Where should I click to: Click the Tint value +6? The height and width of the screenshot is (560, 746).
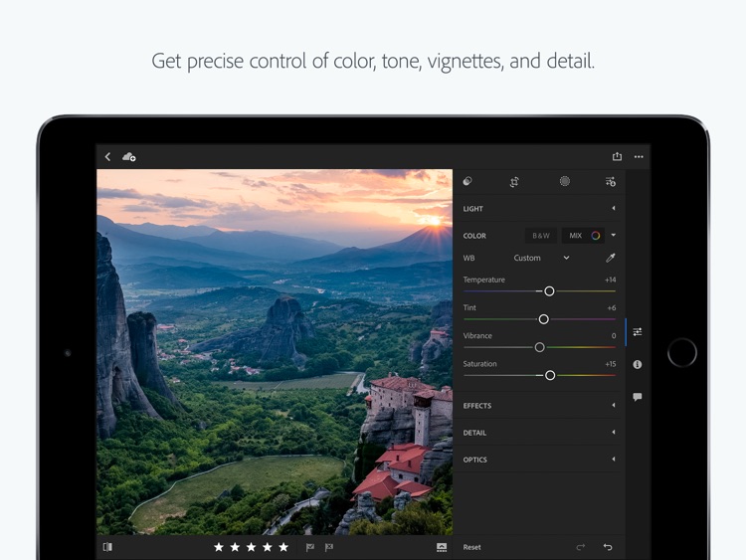[x=612, y=307]
